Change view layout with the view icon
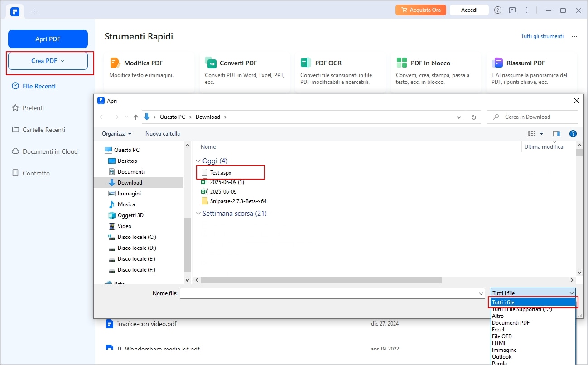This screenshot has width=588, height=365. pyautogui.click(x=532, y=134)
